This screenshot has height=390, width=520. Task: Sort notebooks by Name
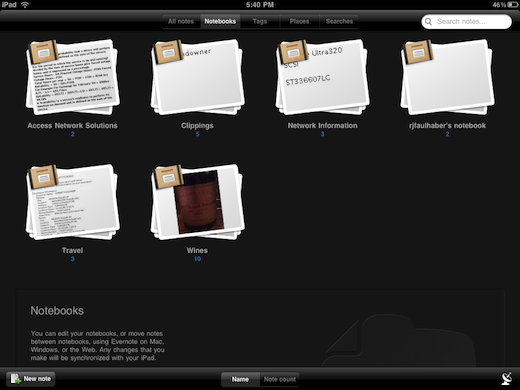click(x=240, y=379)
